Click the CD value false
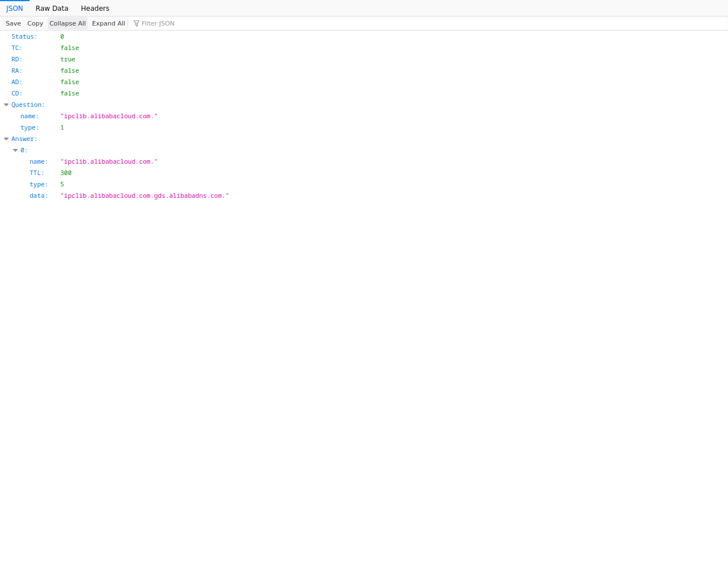 pyautogui.click(x=70, y=93)
